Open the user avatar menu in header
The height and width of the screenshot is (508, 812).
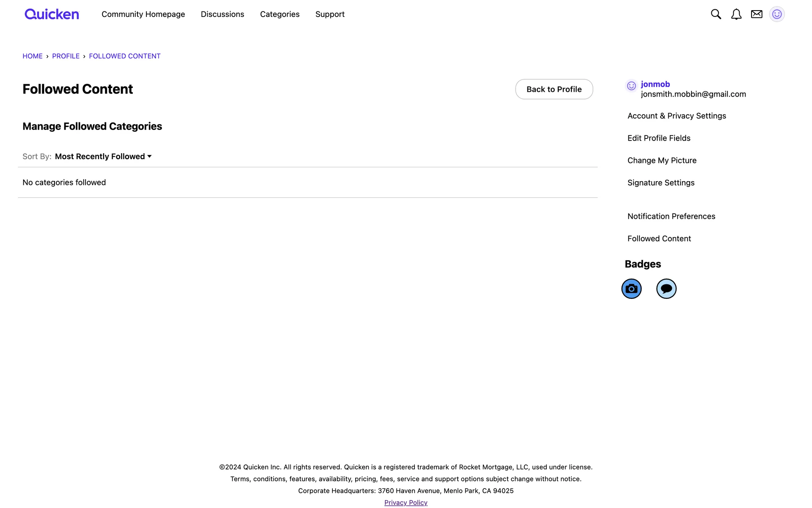(x=777, y=14)
